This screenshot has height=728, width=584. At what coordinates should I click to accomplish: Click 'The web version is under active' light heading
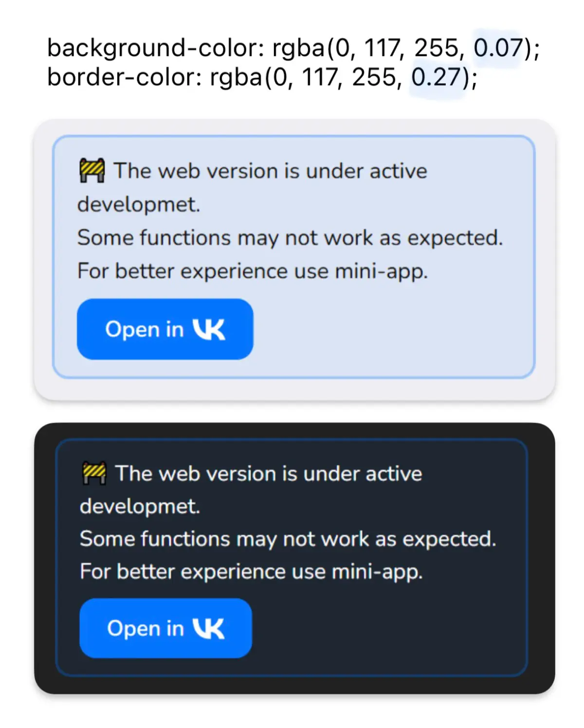(x=270, y=171)
